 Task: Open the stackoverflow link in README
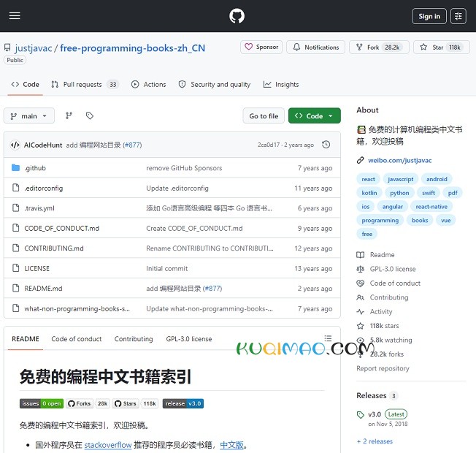pyautogui.click(x=108, y=445)
